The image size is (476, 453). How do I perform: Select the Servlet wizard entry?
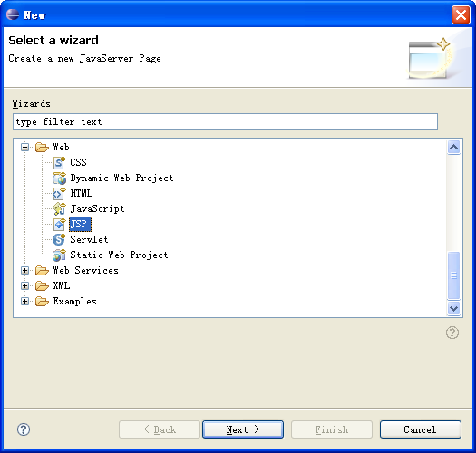coord(89,240)
